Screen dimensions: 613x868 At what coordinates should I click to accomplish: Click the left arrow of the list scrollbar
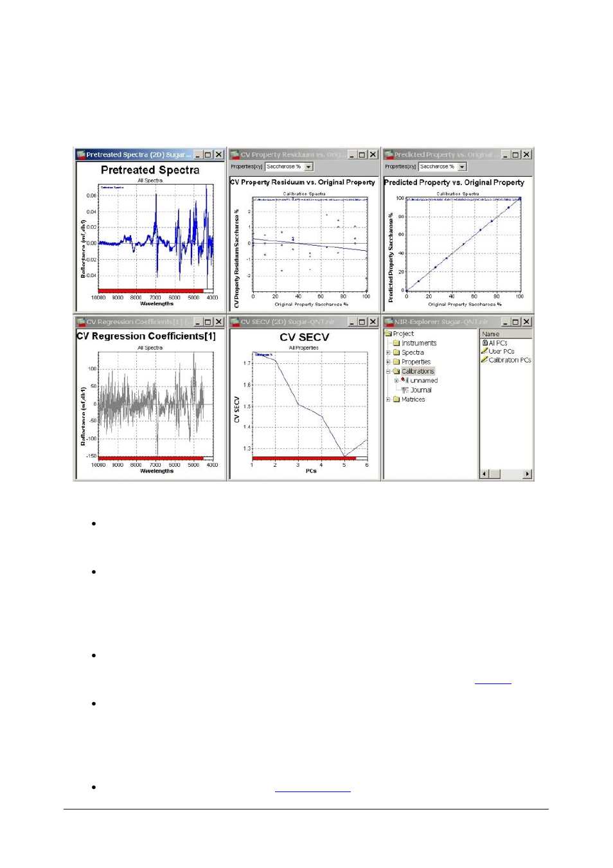click(484, 474)
